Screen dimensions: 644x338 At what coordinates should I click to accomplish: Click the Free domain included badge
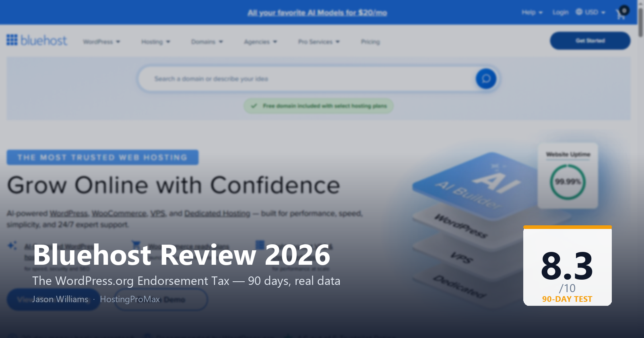pyautogui.click(x=318, y=106)
